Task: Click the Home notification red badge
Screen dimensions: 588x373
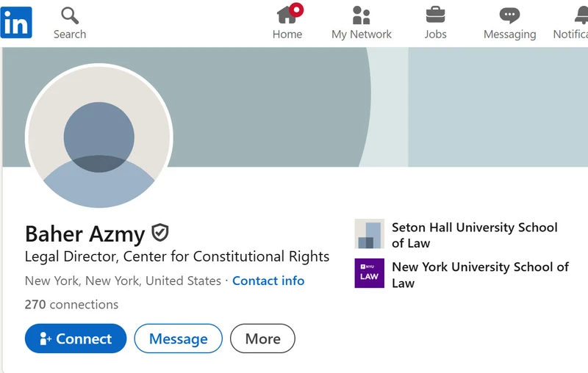Action: point(296,10)
